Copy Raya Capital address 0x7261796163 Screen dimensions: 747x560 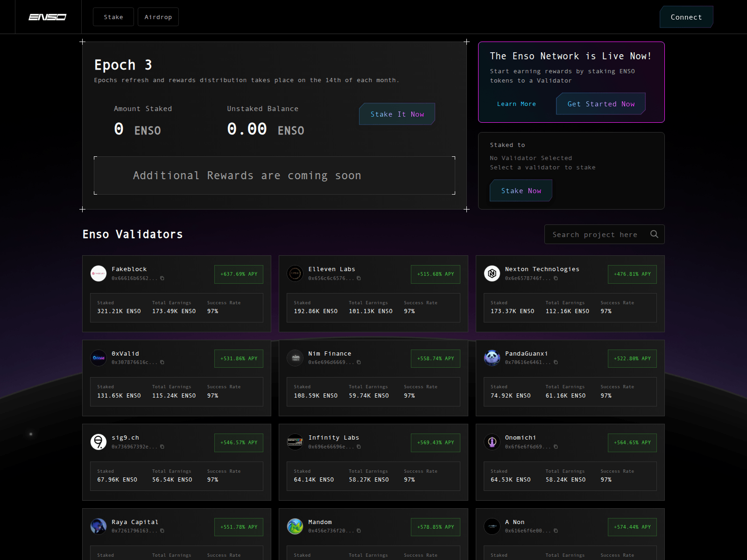162,531
